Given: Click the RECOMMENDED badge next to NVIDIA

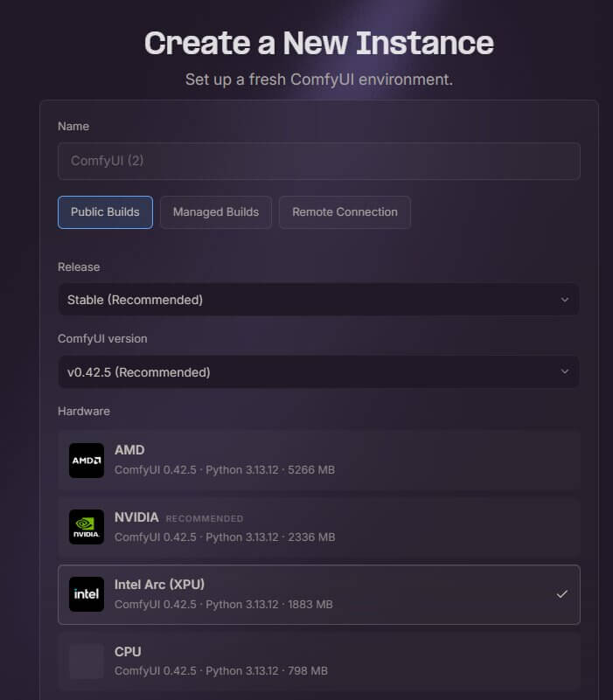Looking at the screenshot, I should click(205, 519).
